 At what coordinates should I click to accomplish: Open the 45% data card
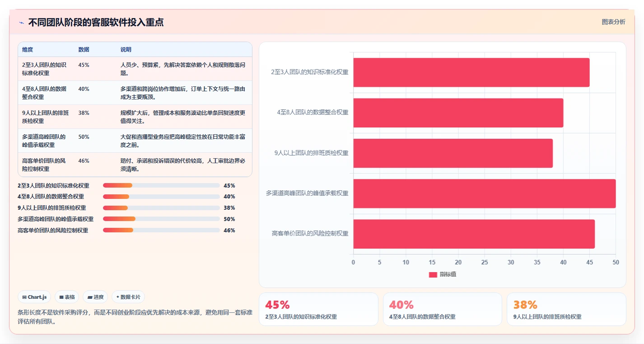point(318,309)
